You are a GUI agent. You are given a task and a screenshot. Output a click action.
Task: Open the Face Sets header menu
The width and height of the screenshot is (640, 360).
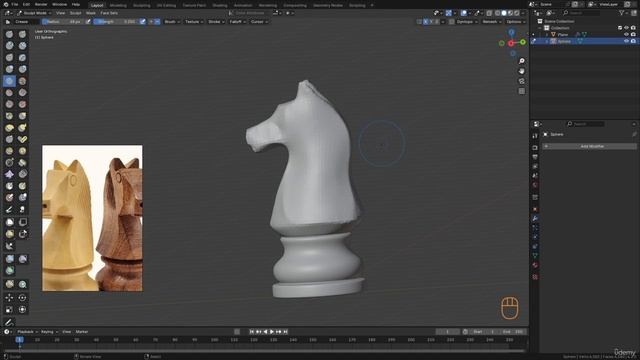tap(109, 13)
